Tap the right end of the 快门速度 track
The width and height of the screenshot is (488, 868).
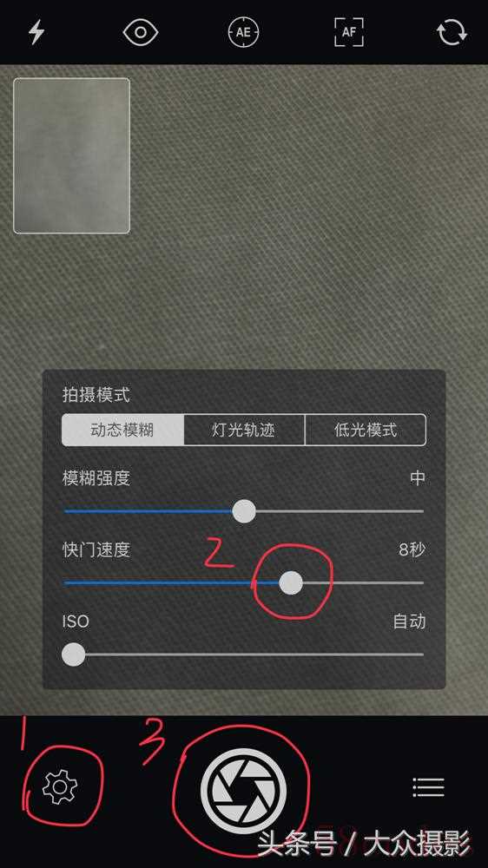click(420, 582)
